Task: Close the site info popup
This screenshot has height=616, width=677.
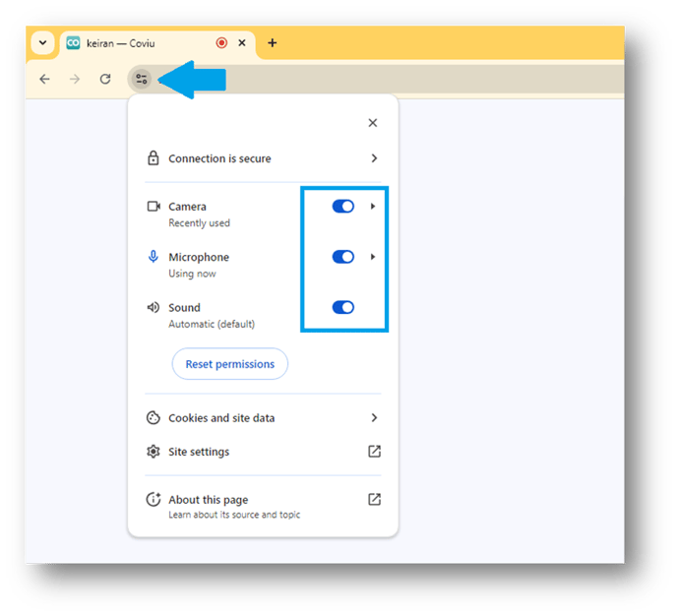Action: (373, 123)
